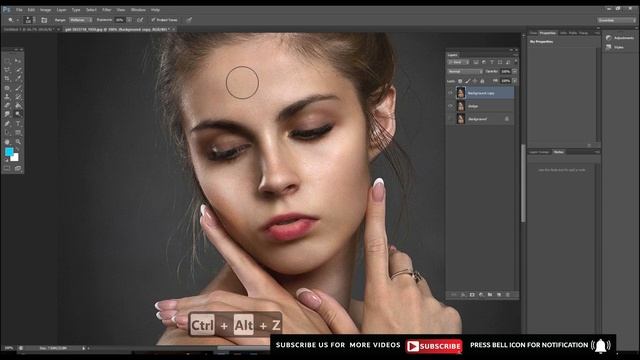Select the Paint Bucket tool
Image resolution: width=640 pixels, height=360 pixels.
click(x=18, y=105)
